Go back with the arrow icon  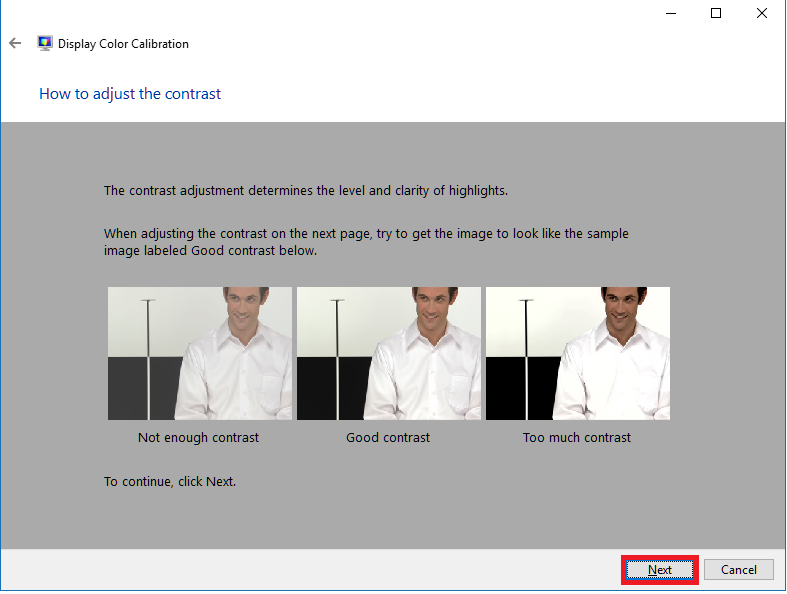point(15,44)
